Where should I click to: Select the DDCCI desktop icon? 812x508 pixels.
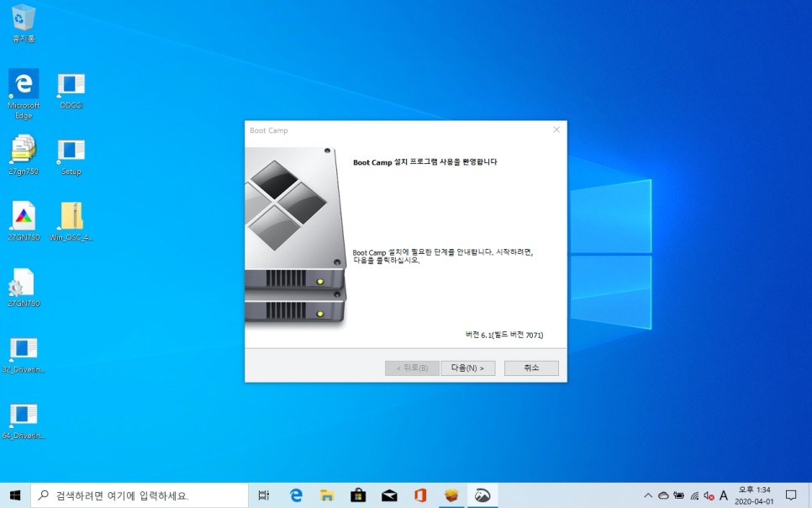click(71, 91)
